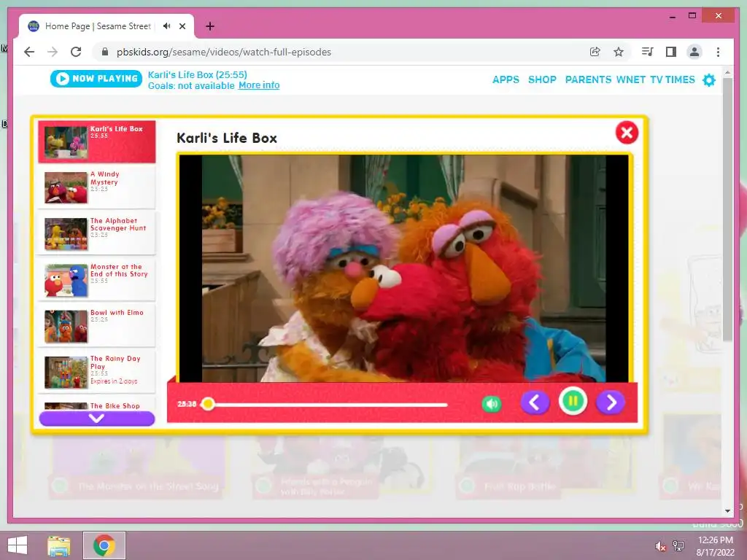
Task: View site info via the padlock icon
Action: coord(105,52)
